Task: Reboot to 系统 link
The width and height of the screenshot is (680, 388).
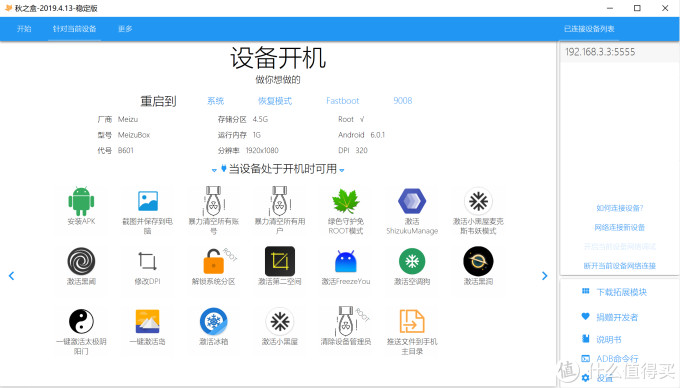Action: [216, 101]
